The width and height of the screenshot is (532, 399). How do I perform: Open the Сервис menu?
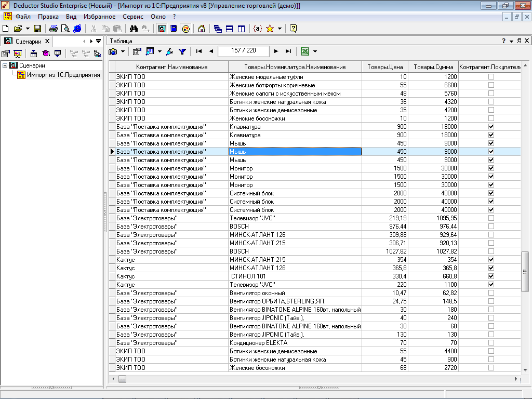point(133,17)
